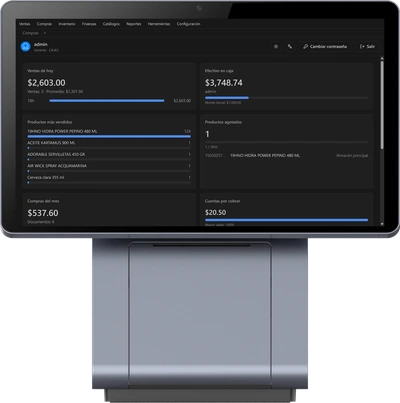The image size is (400, 403).
Task: Open the Inventario menu
Action: (x=67, y=24)
